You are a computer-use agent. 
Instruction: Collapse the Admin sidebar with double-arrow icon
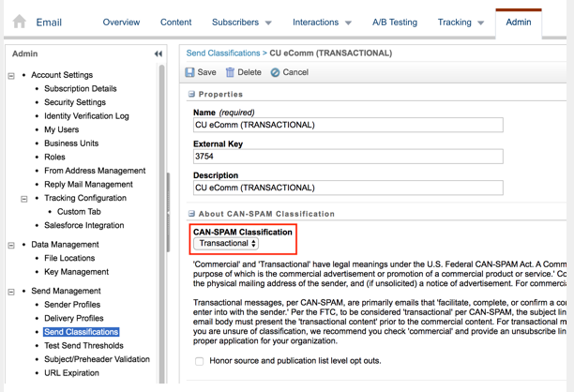pos(159,53)
